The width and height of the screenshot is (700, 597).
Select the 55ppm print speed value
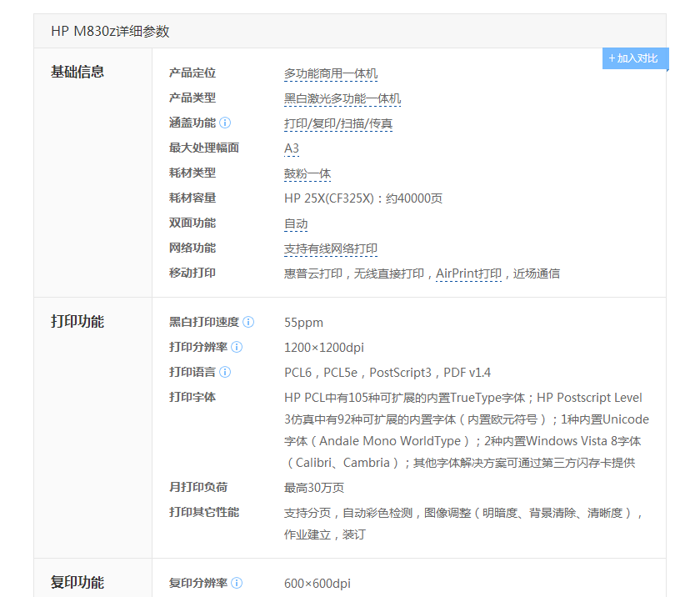pos(303,323)
